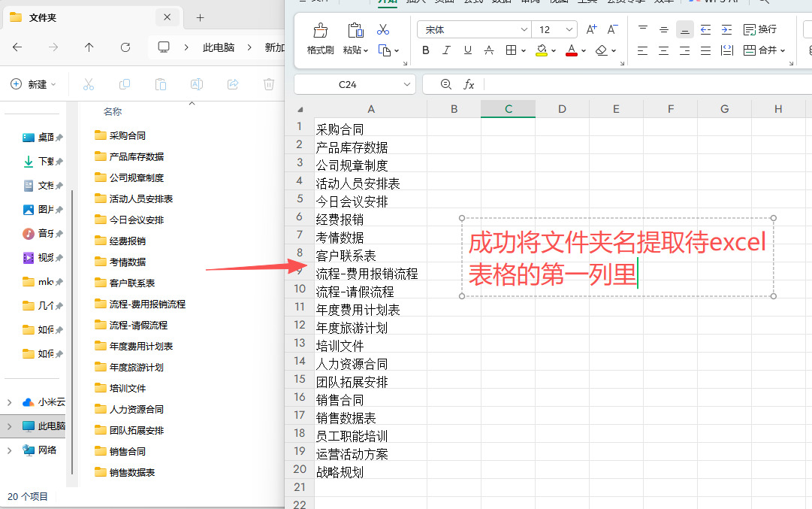Apply red font color

(x=572, y=50)
